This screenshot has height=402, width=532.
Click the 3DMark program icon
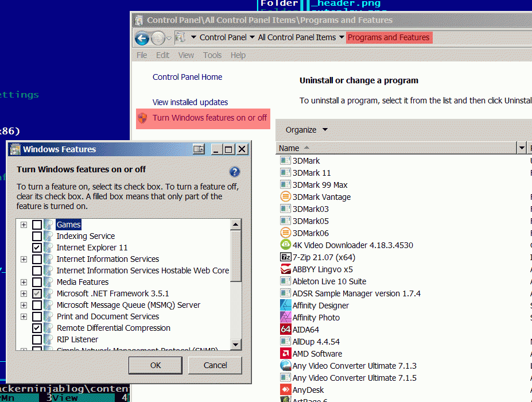click(x=285, y=160)
